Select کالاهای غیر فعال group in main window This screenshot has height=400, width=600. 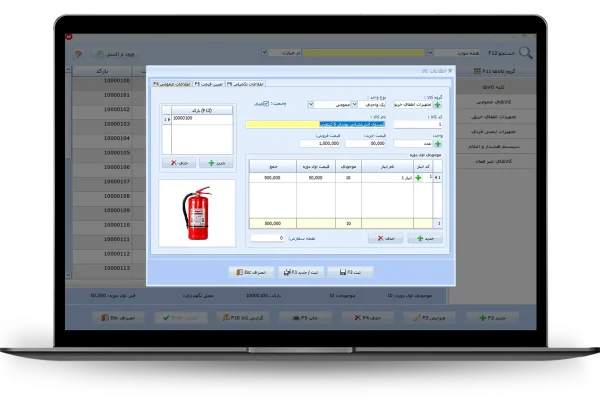tap(493, 161)
